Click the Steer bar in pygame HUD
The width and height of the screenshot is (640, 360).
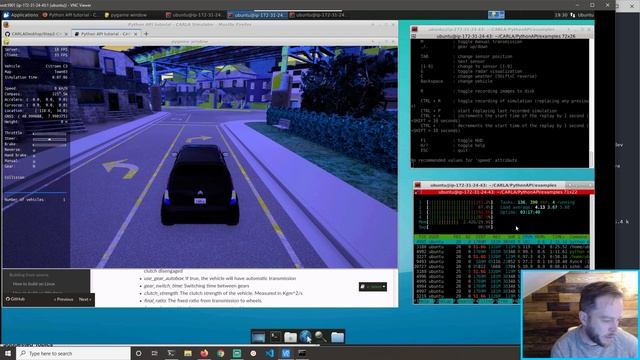tap(49, 139)
